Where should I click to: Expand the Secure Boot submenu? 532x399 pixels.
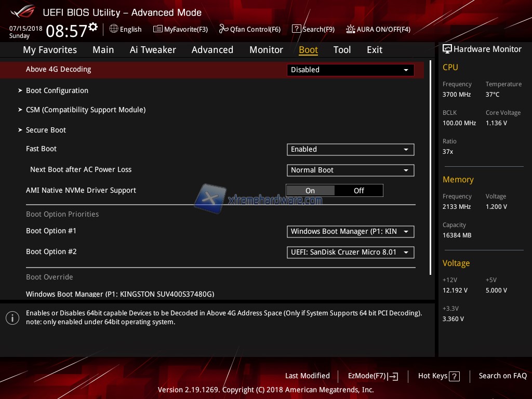[46, 130]
